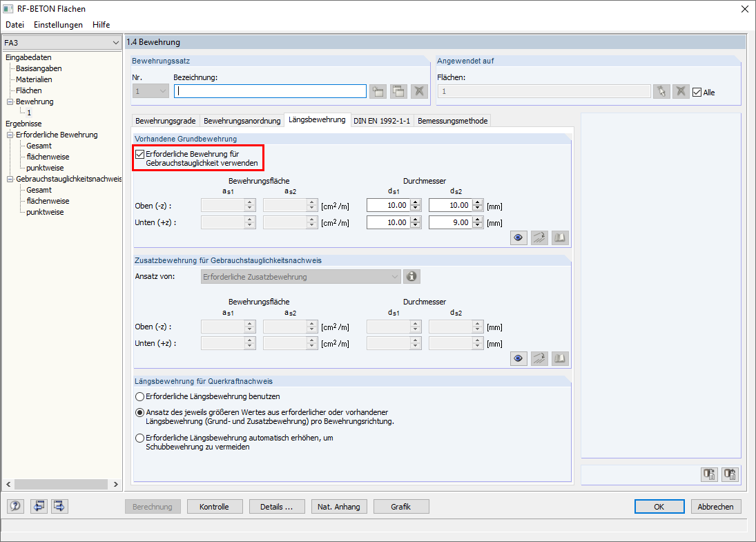Click the left export settings icon bottom right

(x=709, y=474)
